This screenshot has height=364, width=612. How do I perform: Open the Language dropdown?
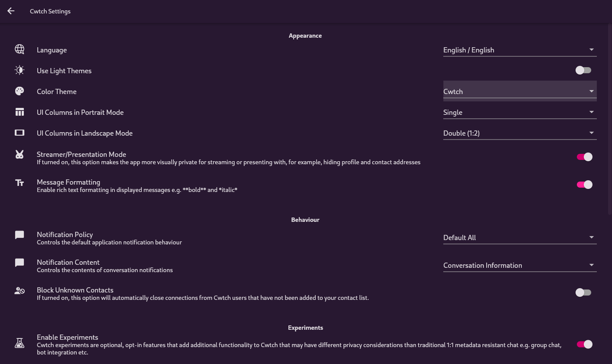click(x=520, y=50)
